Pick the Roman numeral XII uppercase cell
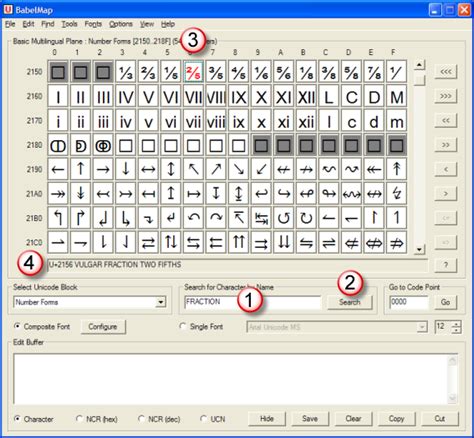474x438 pixels. coord(306,97)
